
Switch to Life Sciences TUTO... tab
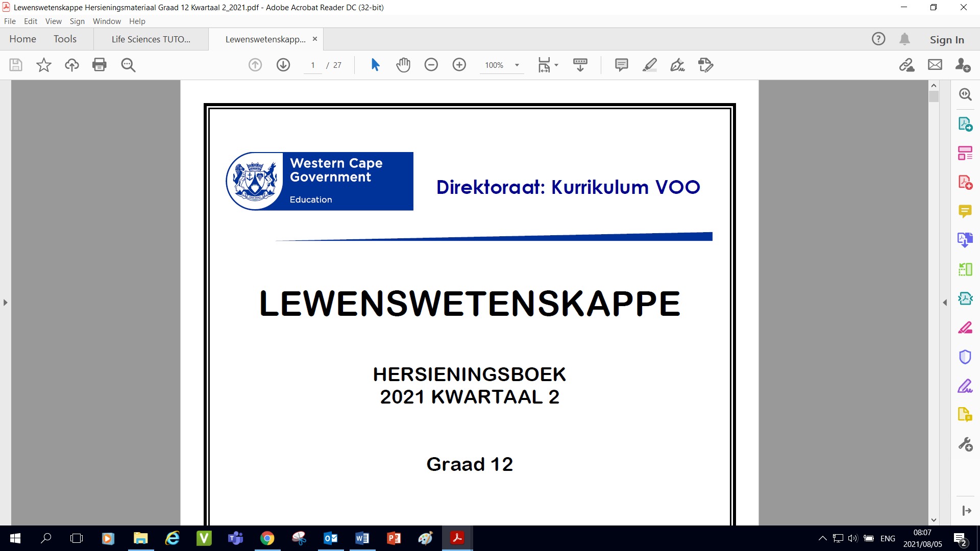151,39
